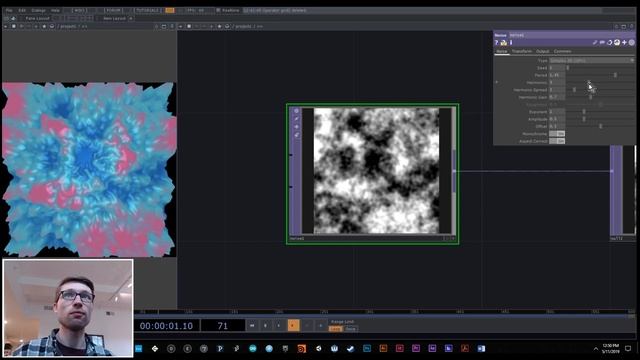Click the timecode field 00:00:01.10
This screenshot has width=640, height=360.
[x=166, y=326]
